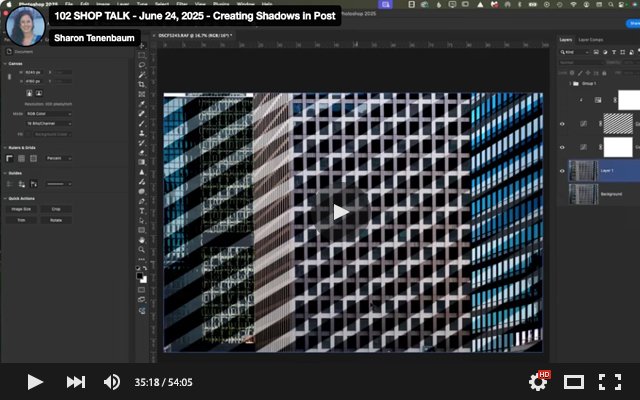
Task: Open the Help menu in menu bar
Action: (x=267, y=4)
